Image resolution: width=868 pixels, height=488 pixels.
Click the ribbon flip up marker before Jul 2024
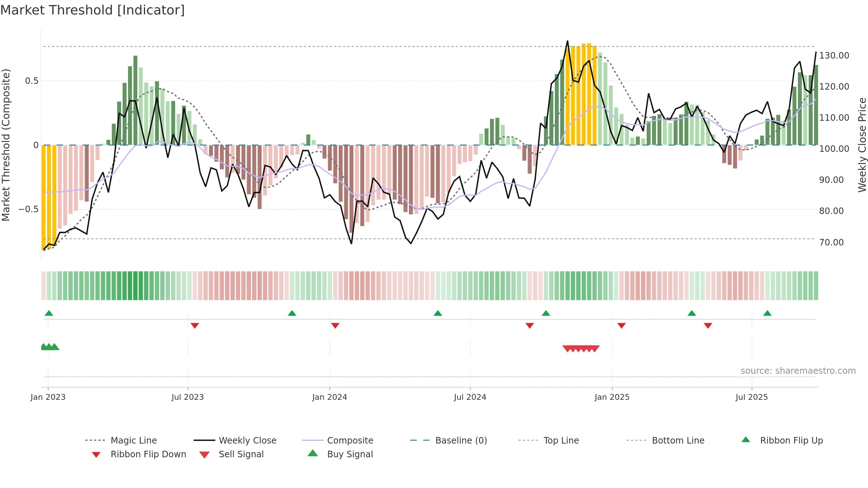pyautogui.click(x=438, y=313)
